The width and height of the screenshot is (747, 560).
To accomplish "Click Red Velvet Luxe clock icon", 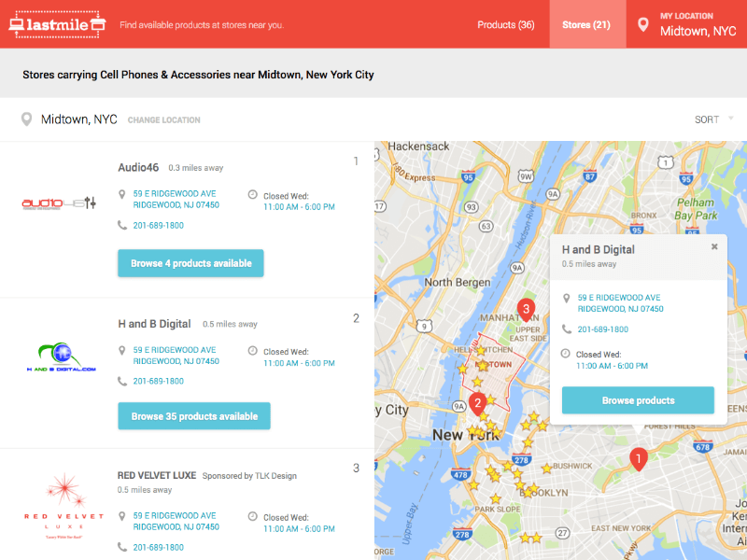I will (x=252, y=517).
